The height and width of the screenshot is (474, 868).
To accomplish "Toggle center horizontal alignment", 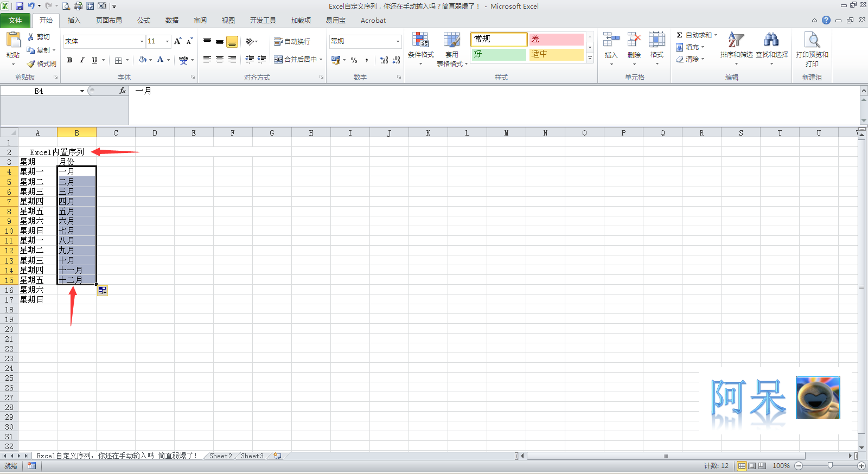I will point(220,60).
